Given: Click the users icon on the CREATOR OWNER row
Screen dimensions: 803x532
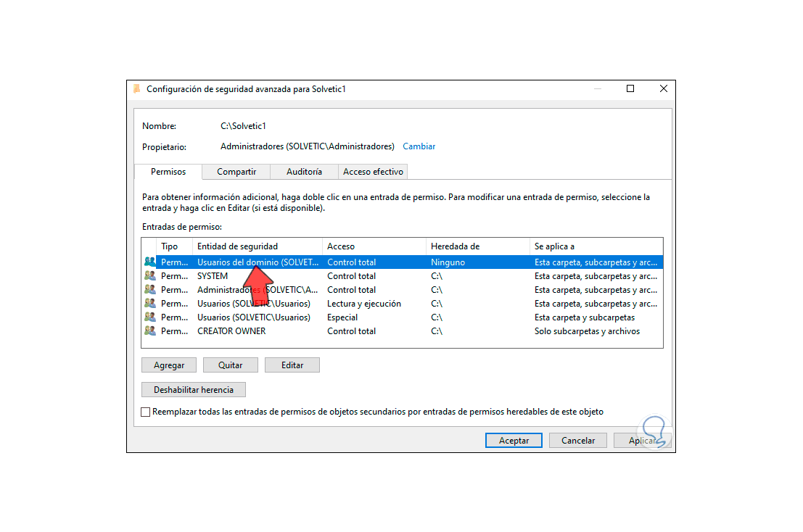Looking at the screenshot, I should click(151, 331).
